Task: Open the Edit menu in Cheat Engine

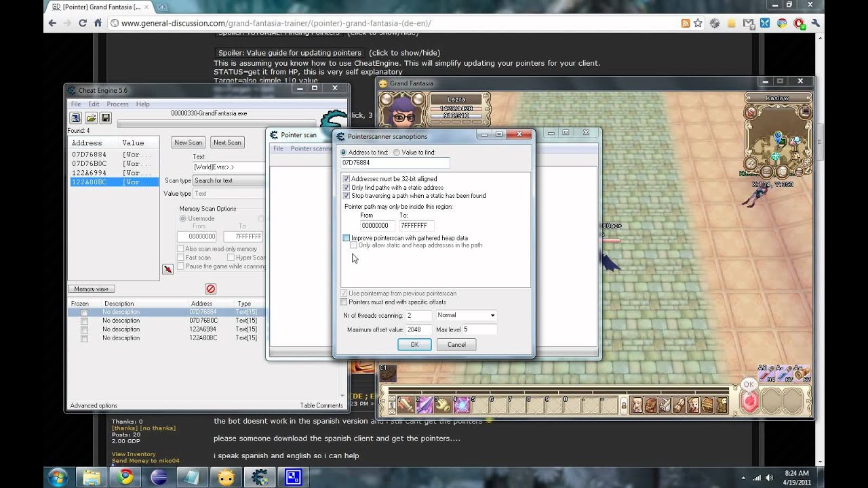Action: coord(94,104)
